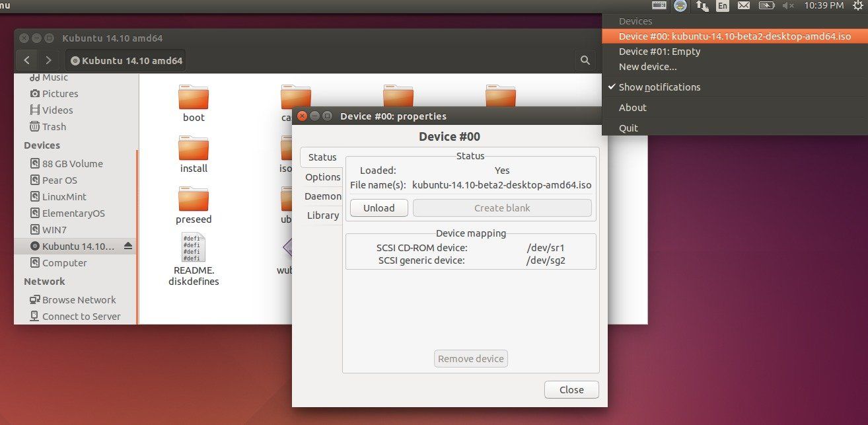The height and width of the screenshot is (425, 868).
Task: Click the /dev/sg2 device path
Action: (x=546, y=260)
